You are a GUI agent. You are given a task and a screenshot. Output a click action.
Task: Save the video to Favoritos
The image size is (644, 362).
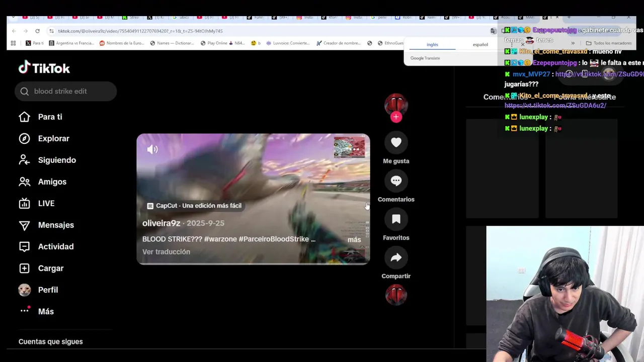(396, 219)
